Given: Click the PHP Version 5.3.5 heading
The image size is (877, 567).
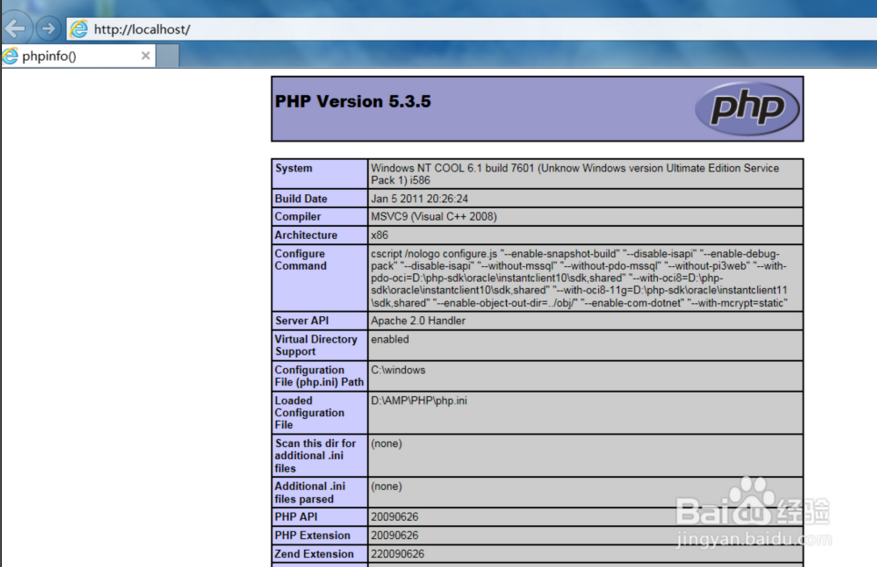Looking at the screenshot, I should tap(353, 101).
